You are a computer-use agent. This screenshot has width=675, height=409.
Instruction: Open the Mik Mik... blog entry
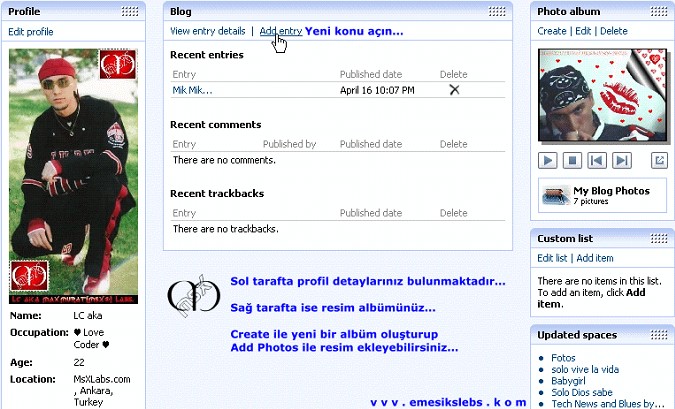tap(192, 90)
